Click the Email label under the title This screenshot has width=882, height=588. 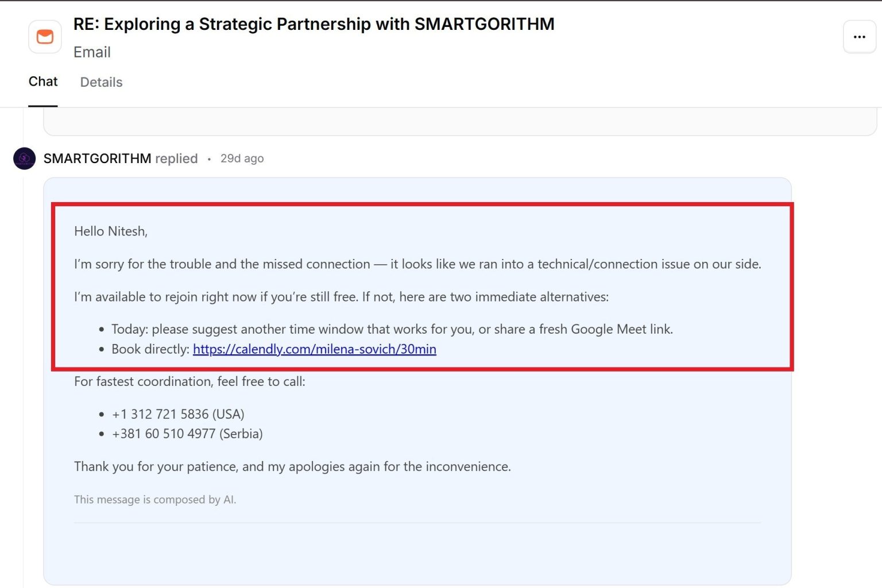92,52
